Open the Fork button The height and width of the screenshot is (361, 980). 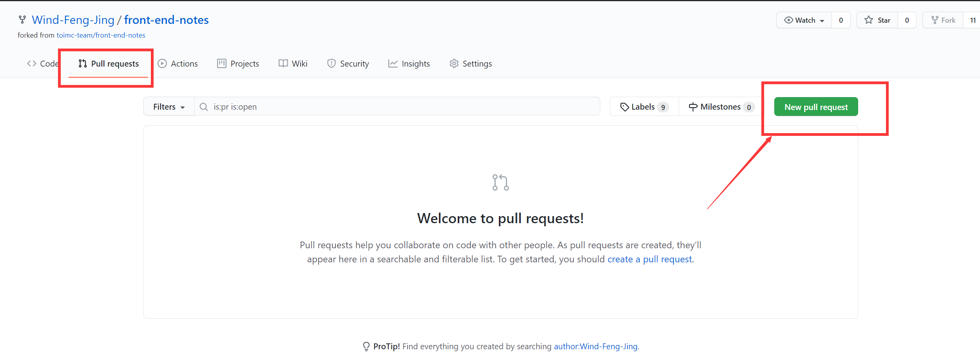[x=943, y=20]
